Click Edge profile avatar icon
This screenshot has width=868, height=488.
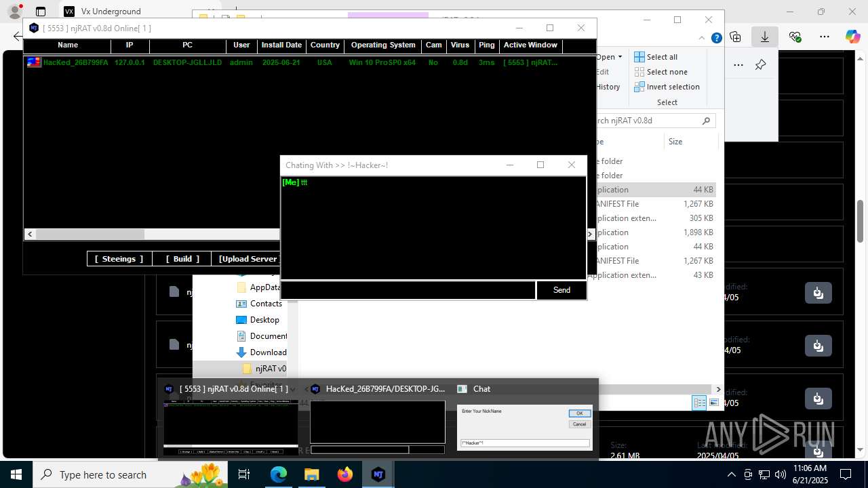[14, 12]
